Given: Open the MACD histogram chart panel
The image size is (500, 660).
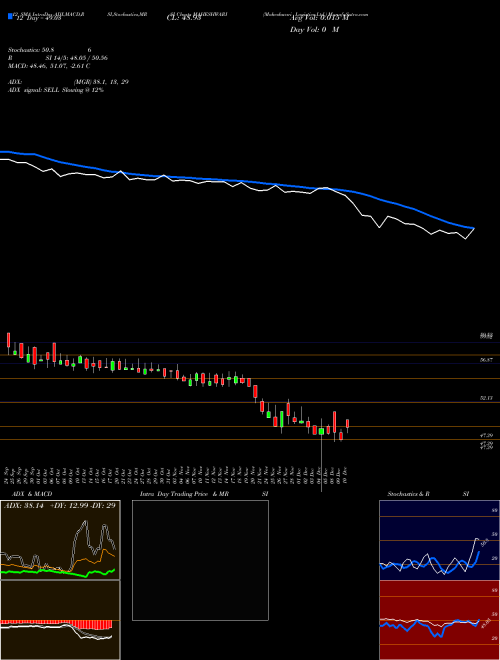Looking at the screenshot, I should [x=60, y=620].
